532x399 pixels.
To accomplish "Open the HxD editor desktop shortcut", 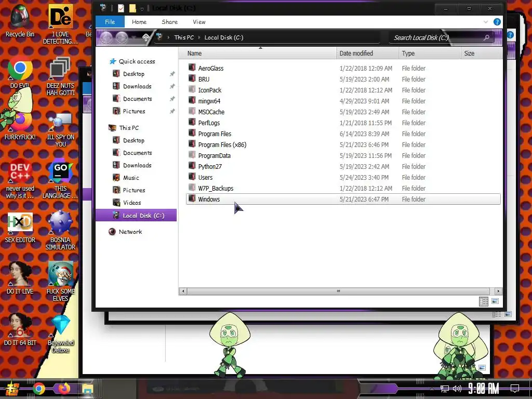I will pos(20,228).
